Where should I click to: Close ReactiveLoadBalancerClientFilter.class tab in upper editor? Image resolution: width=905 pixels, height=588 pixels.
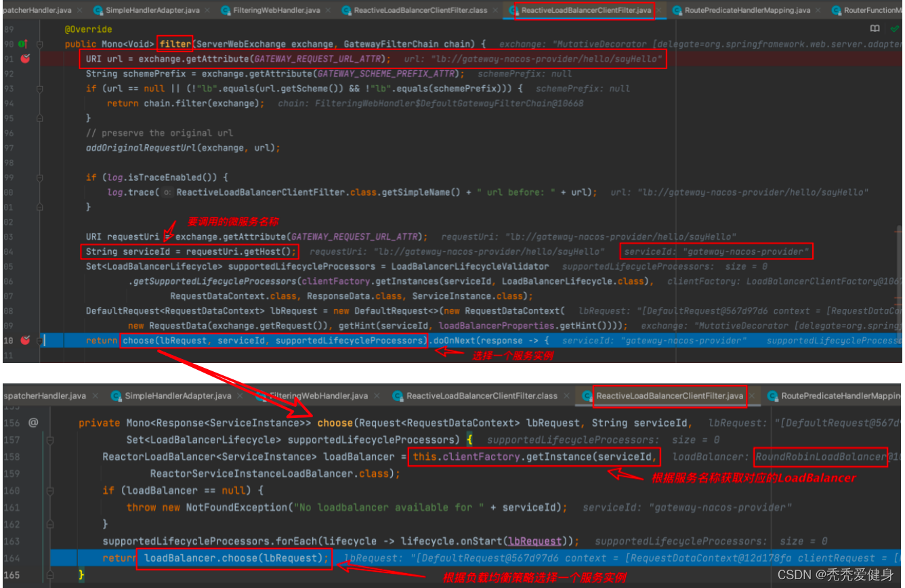pyautogui.click(x=495, y=11)
